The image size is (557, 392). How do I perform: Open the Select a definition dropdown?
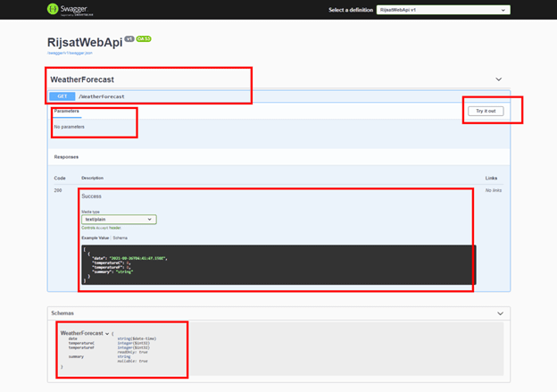[x=443, y=10]
